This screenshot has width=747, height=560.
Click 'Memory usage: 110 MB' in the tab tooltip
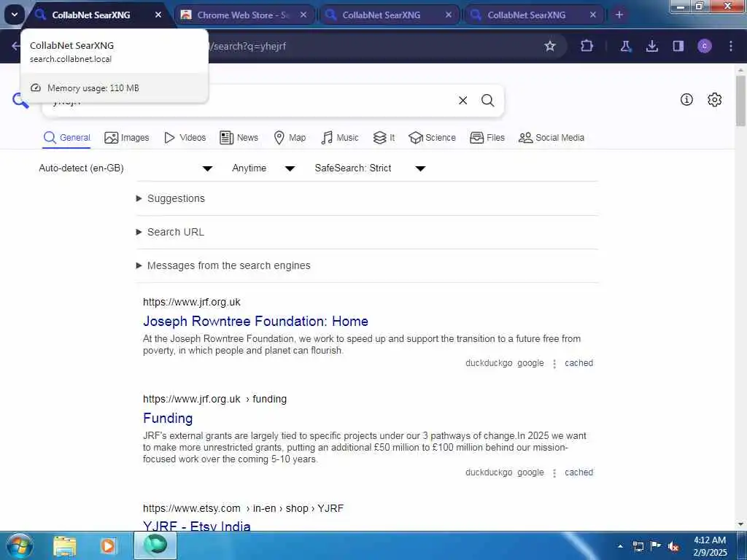93,88
